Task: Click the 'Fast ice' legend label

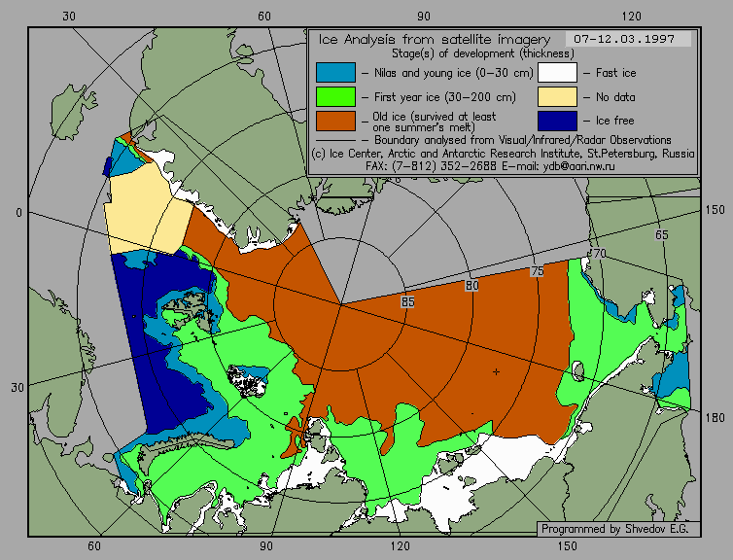Action: click(x=615, y=73)
